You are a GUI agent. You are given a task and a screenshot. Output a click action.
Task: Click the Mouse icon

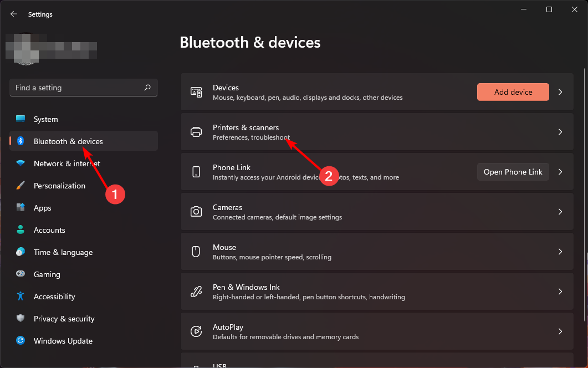(196, 251)
